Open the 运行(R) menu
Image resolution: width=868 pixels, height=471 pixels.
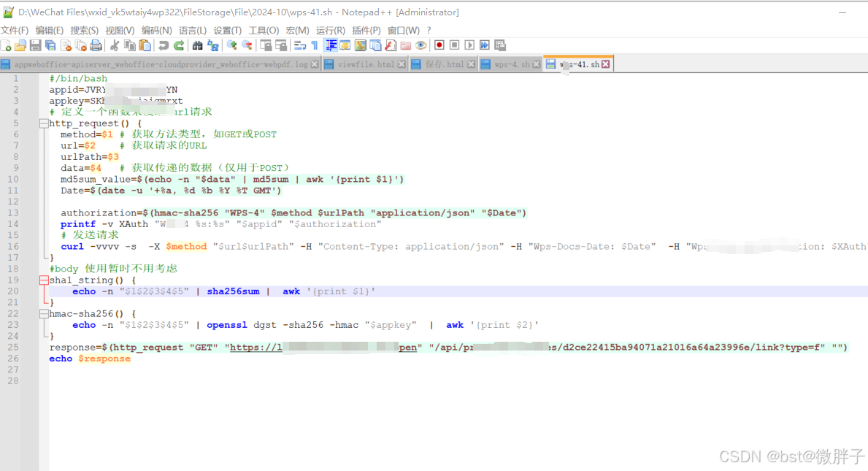[331, 31]
